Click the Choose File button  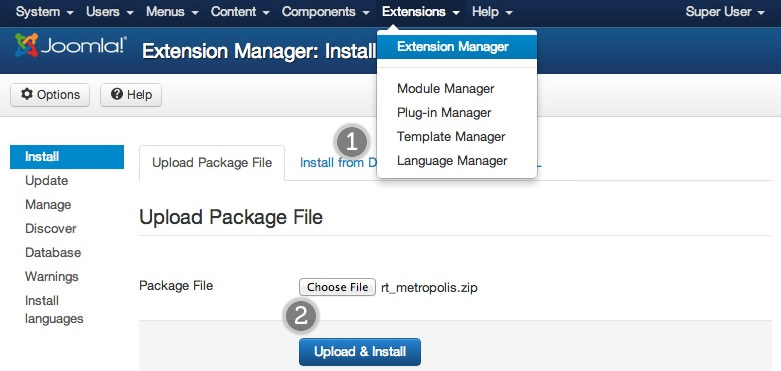[x=337, y=287]
